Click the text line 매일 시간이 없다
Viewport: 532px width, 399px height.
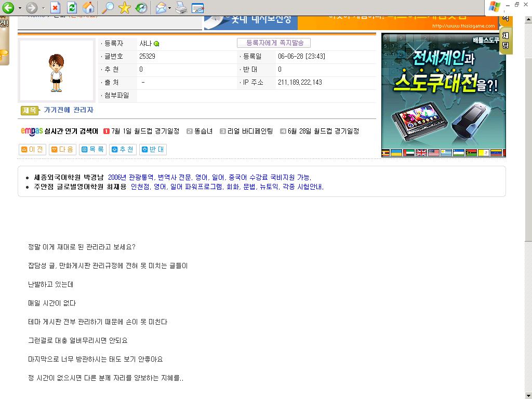pos(52,303)
